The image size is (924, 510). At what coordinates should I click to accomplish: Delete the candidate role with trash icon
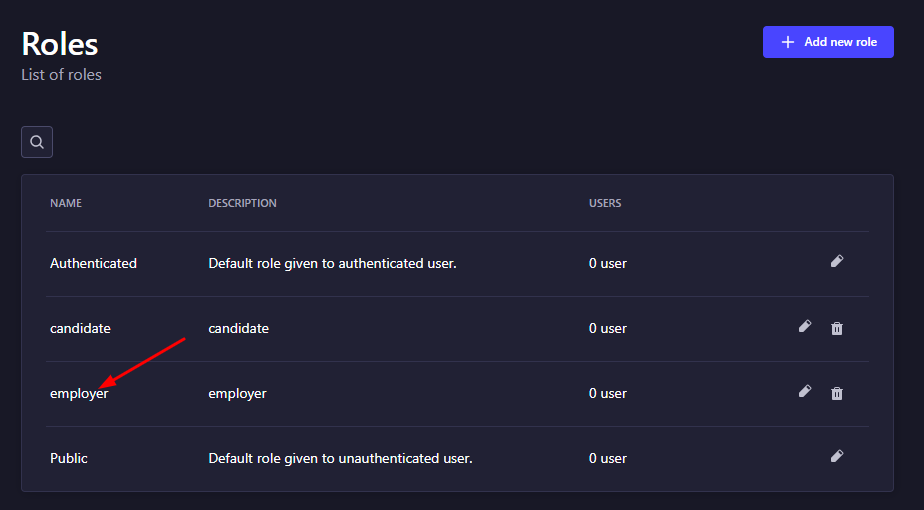[x=837, y=328]
